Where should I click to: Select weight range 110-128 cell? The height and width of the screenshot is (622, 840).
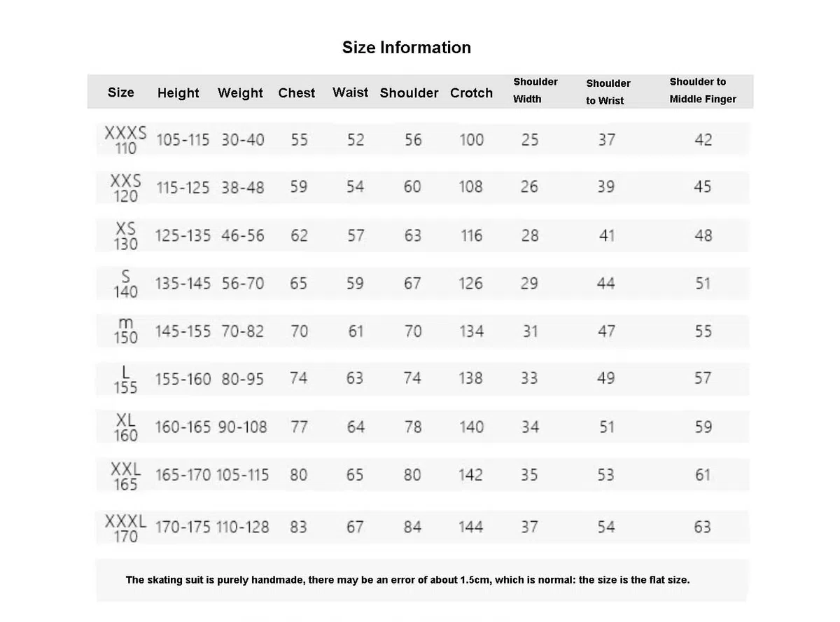242,527
